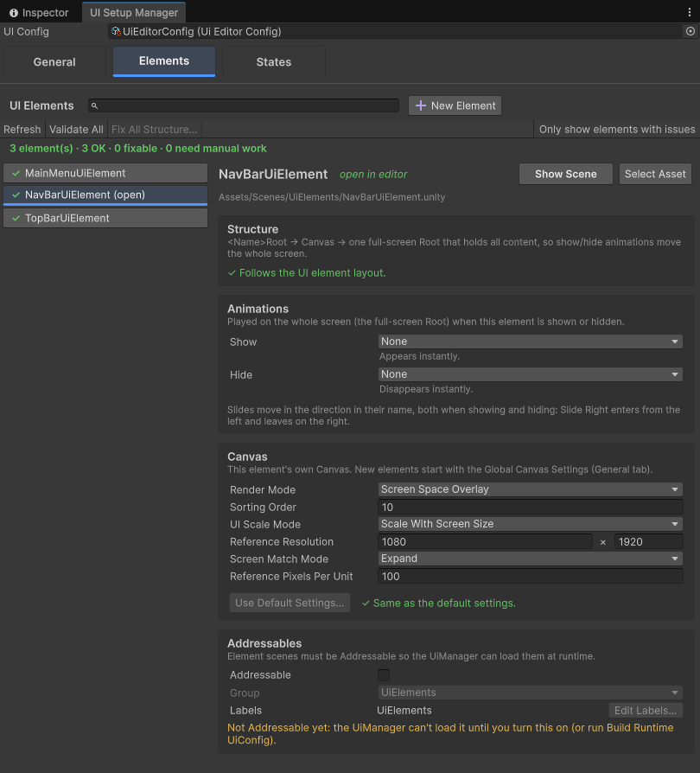
Task: Click the Structure section heading
Action: [x=252, y=229]
